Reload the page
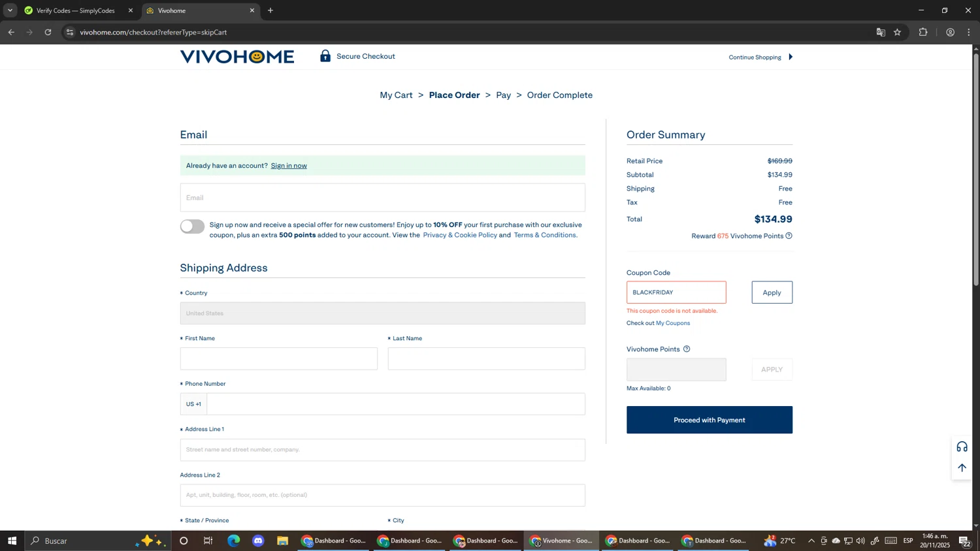This screenshot has height=551, width=980. click(48, 32)
